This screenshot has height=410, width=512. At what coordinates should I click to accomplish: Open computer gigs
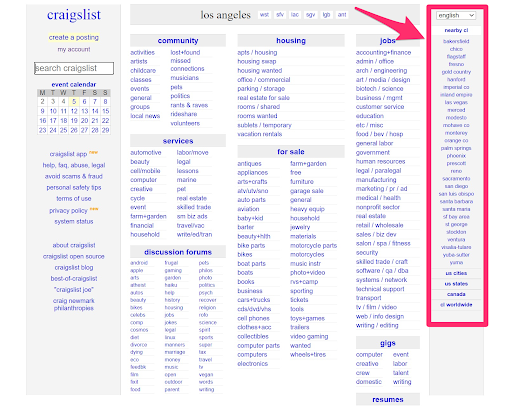pos(369,354)
